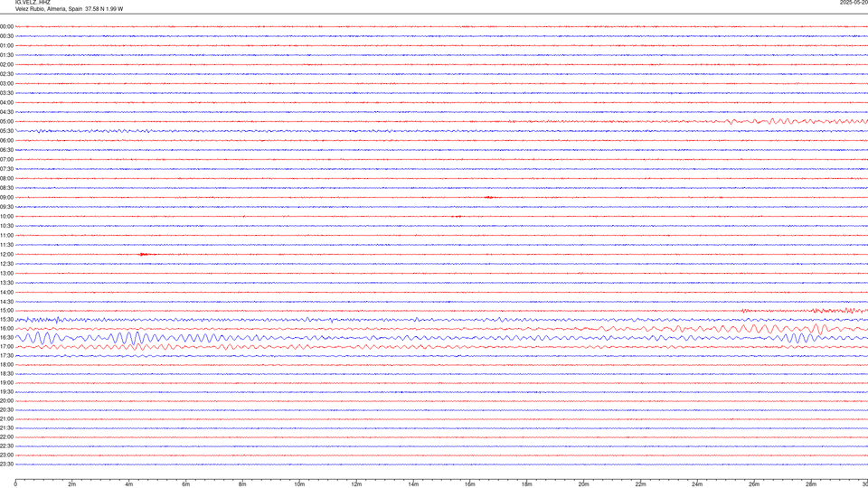Select the 20m axis tick label
The image size is (868, 488).
click(583, 484)
